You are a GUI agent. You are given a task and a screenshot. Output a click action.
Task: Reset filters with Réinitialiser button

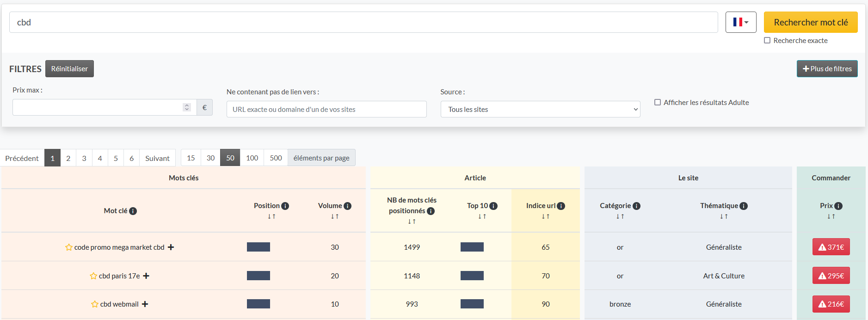pyautogui.click(x=69, y=69)
